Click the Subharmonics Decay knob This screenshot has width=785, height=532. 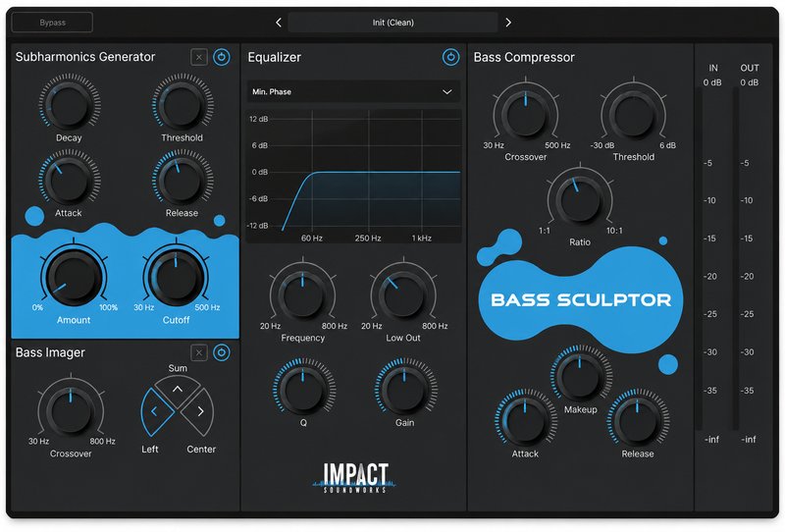tap(69, 104)
